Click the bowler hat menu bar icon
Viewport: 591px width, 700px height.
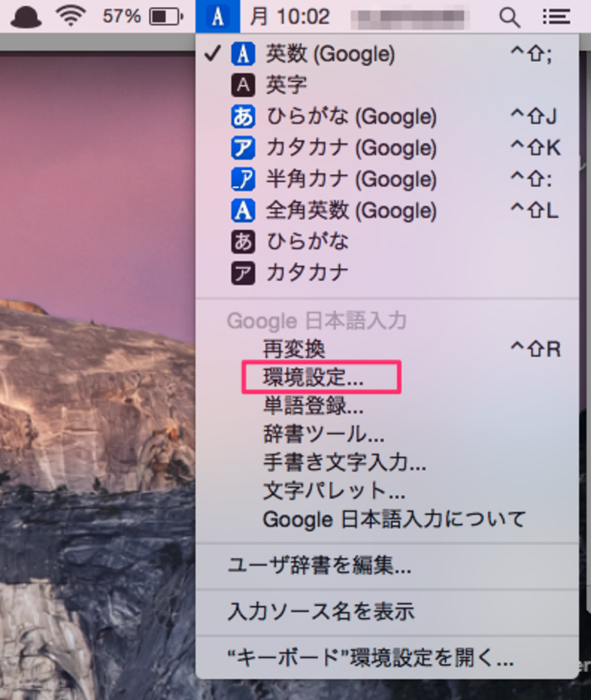point(26,17)
